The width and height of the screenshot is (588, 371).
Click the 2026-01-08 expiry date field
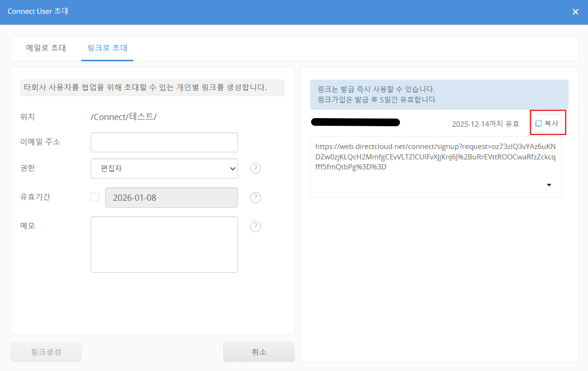click(x=171, y=198)
